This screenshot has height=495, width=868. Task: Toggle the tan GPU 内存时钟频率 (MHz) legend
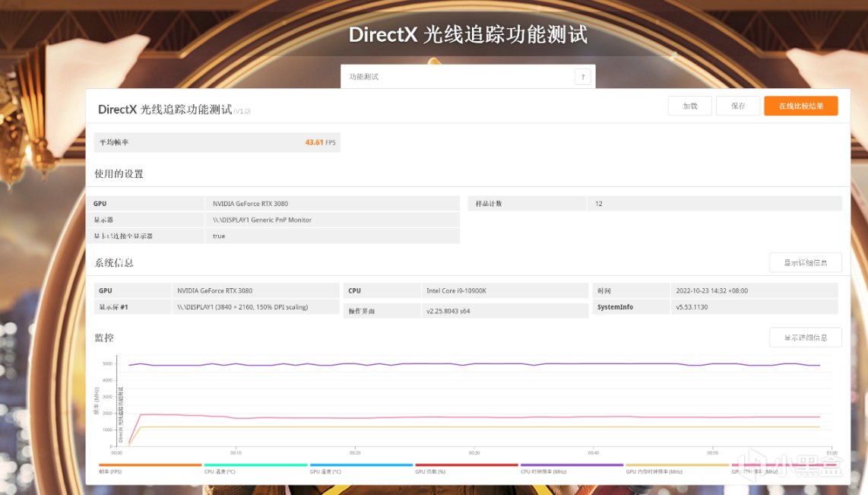[x=677, y=468]
